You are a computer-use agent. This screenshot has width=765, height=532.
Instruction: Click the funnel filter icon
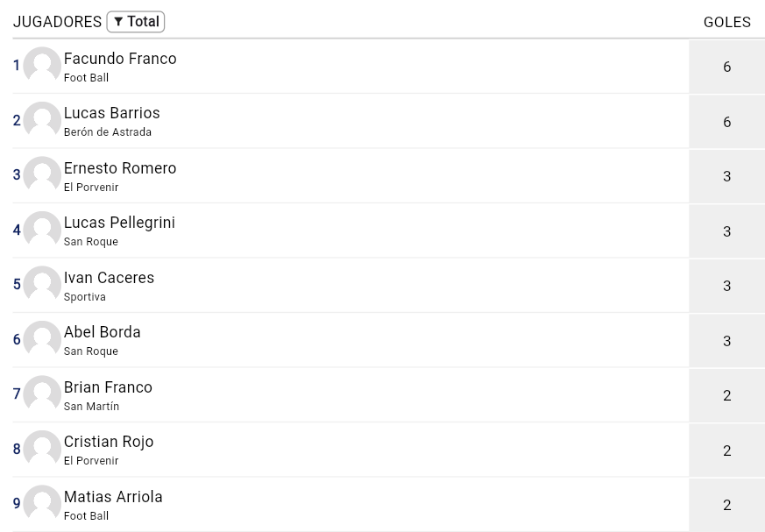coord(118,22)
